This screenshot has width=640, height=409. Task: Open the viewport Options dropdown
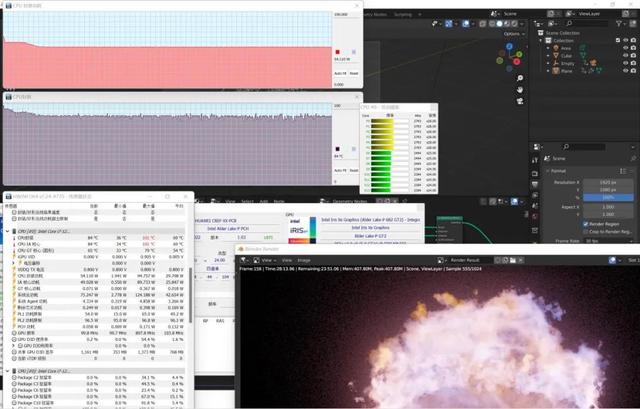pos(514,34)
